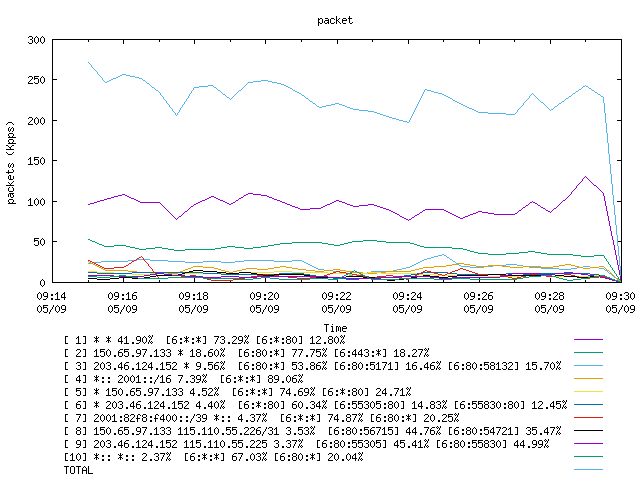Viewport: 640px width, 480px height.
Task: Click the x-axis time label 09:22
Action: click(336, 296)
